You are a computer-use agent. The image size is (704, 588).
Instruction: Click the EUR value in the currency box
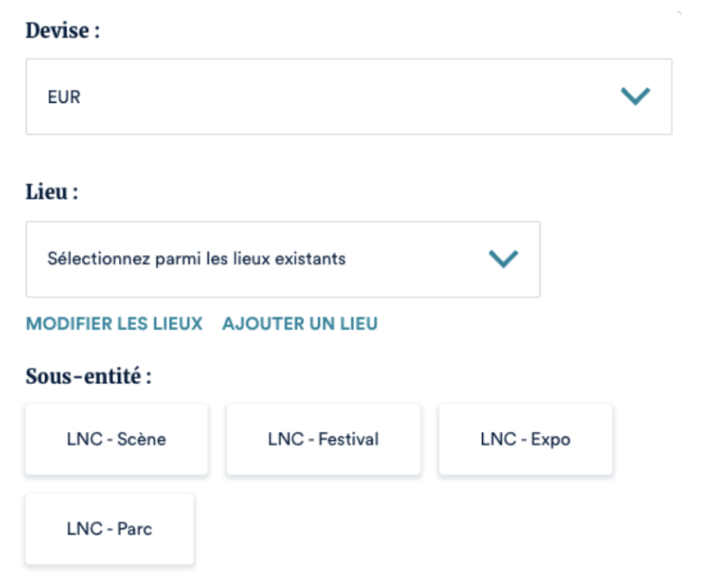[64, 97]
